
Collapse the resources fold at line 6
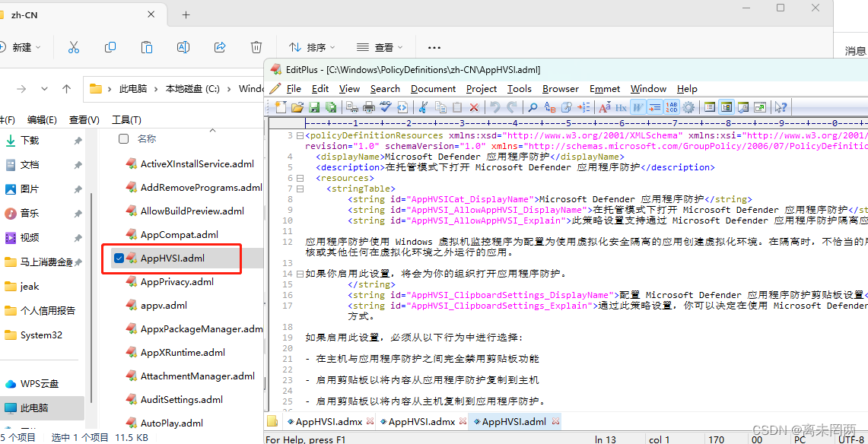click(300, 178)
